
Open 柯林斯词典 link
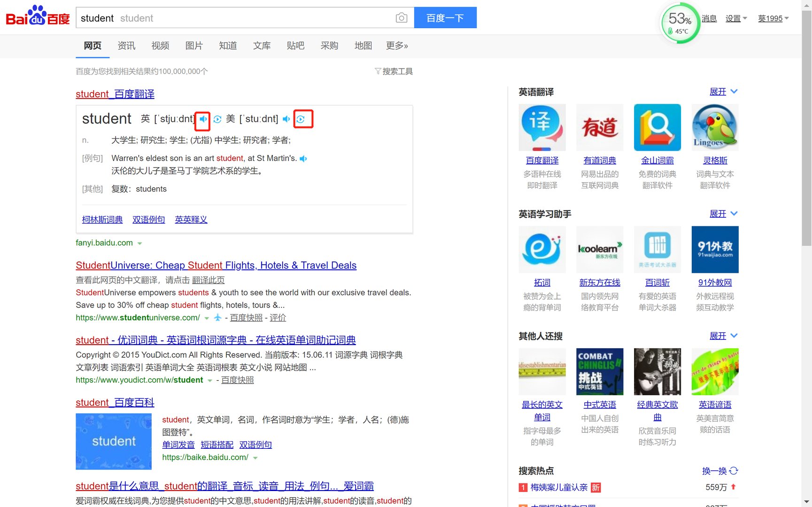point(102,220)
